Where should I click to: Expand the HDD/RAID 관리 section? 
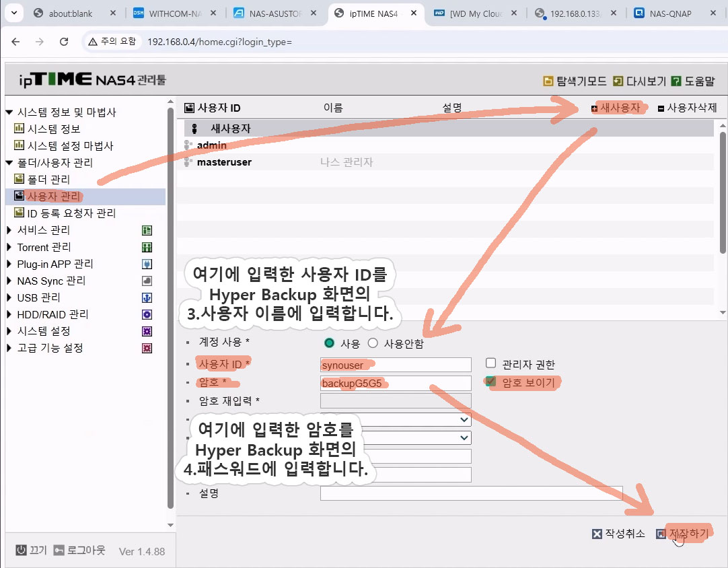pos(9,314)
